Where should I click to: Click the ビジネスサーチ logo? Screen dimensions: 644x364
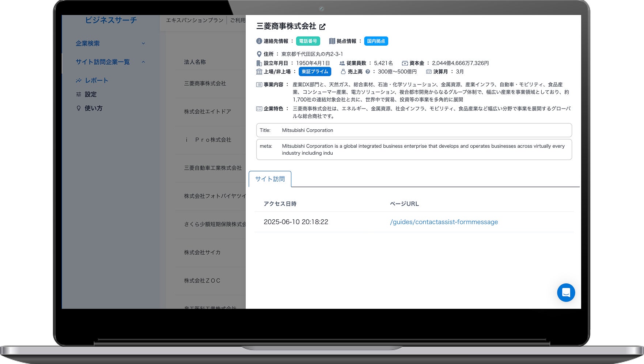click(x=111, y=20)
